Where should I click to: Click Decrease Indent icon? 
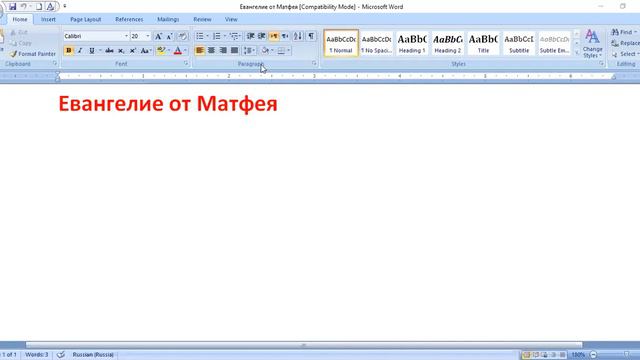(x=251, y=36)
